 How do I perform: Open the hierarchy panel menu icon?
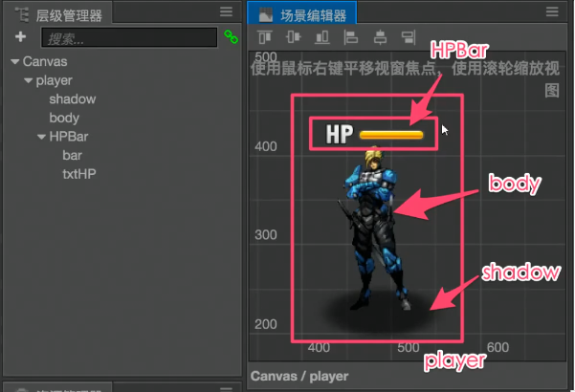coord(226,11)
